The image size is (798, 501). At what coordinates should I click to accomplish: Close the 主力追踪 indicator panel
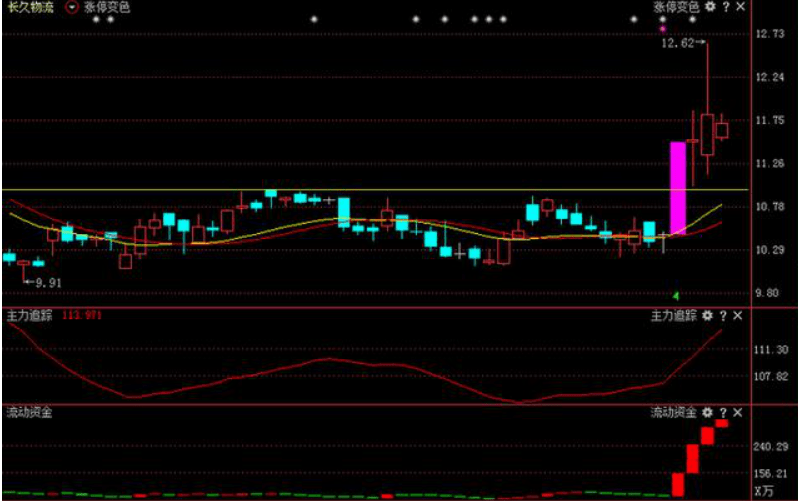tap(737, 316)
